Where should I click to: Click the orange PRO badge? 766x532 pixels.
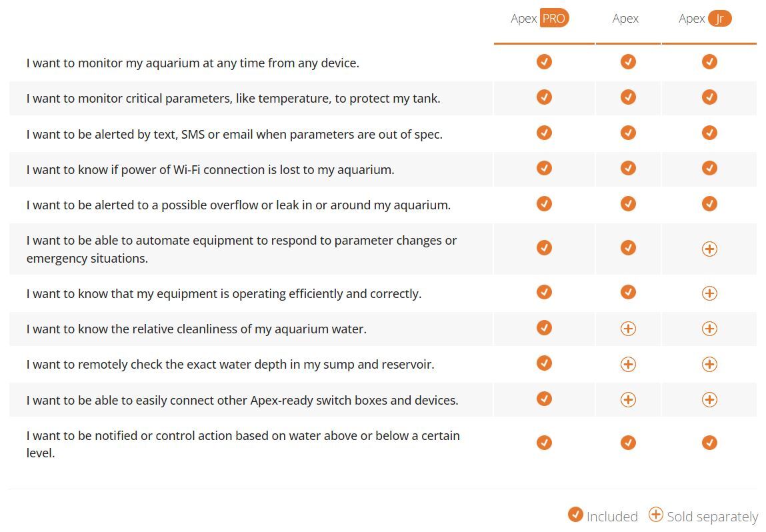[554, 19]
